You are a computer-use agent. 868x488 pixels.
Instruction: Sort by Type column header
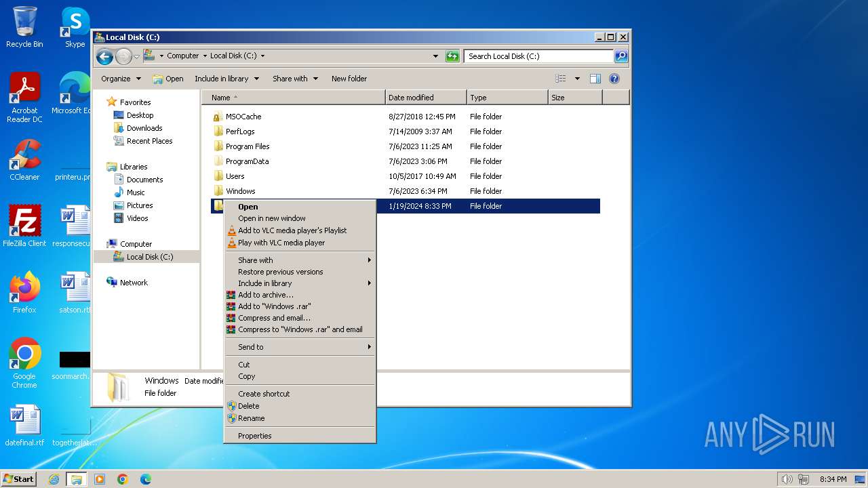coord(507,98)
